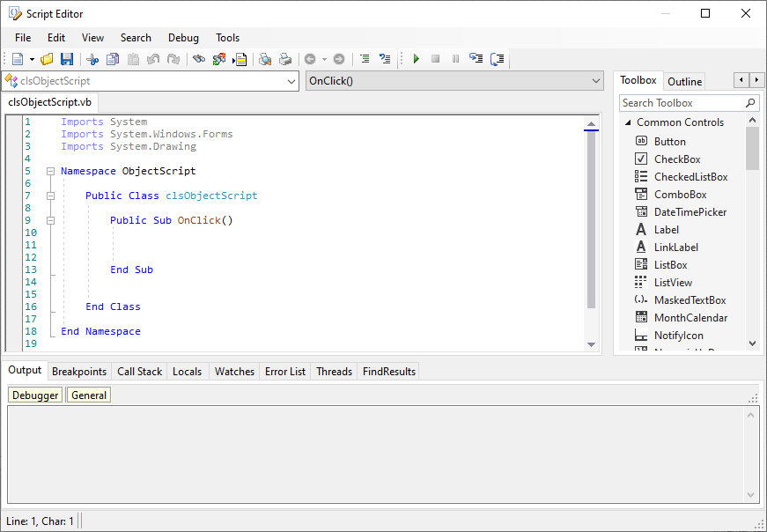Click the Open folder toolbar icon

(x=47, y=59)
